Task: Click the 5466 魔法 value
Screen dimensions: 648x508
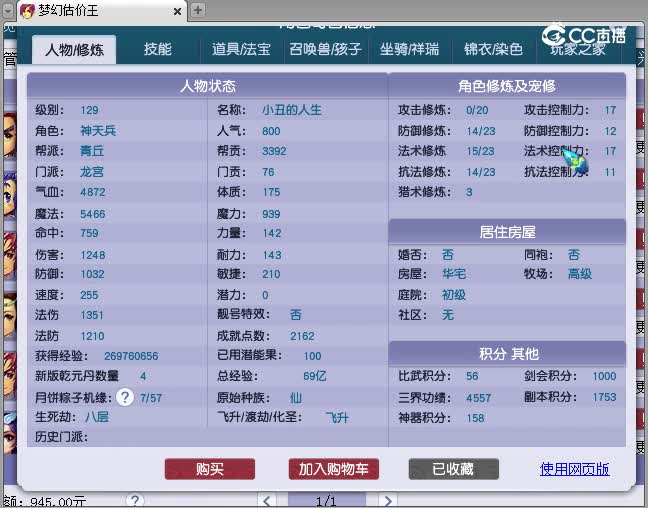Action: click(x=93, y=214)
